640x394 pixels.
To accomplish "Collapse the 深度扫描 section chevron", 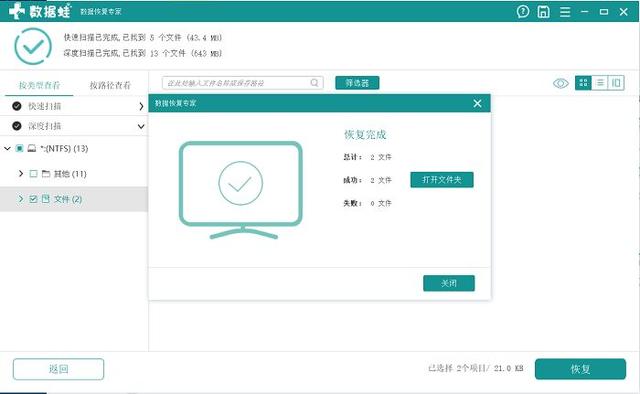I will point(141,127).
